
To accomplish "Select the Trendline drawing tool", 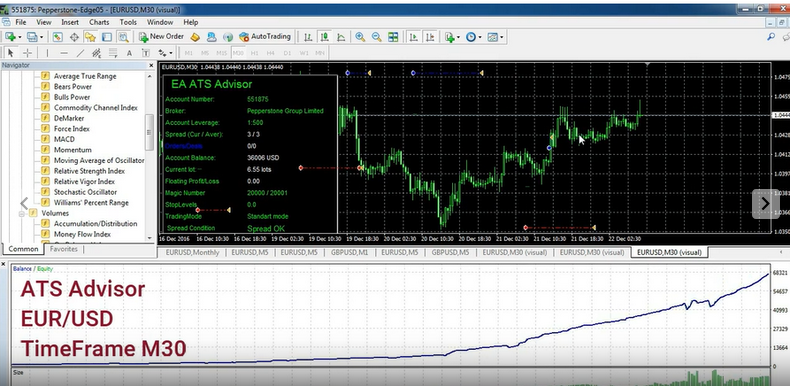I will click(80, 52).
